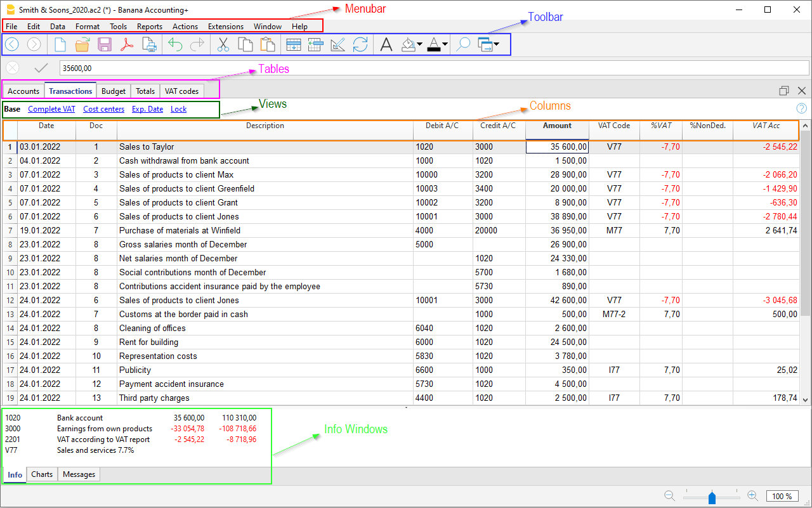Click the Paste clipboard icon
812x508 pixels.
(268, 44)
